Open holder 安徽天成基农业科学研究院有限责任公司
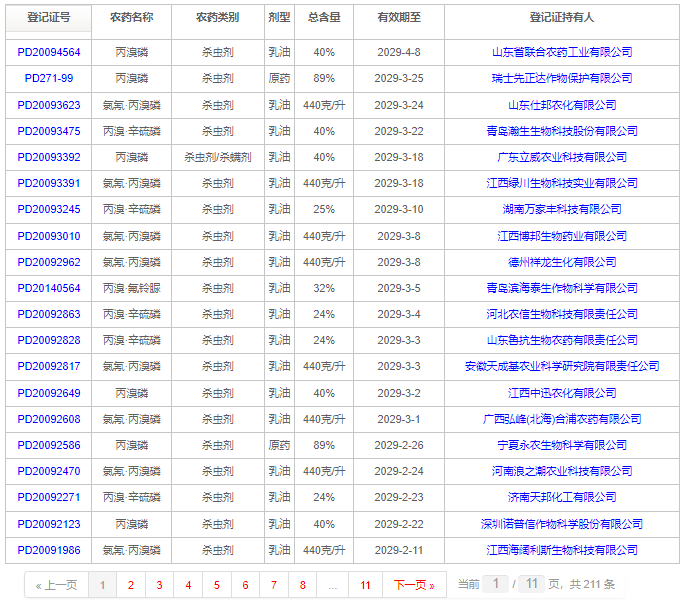 562,367
